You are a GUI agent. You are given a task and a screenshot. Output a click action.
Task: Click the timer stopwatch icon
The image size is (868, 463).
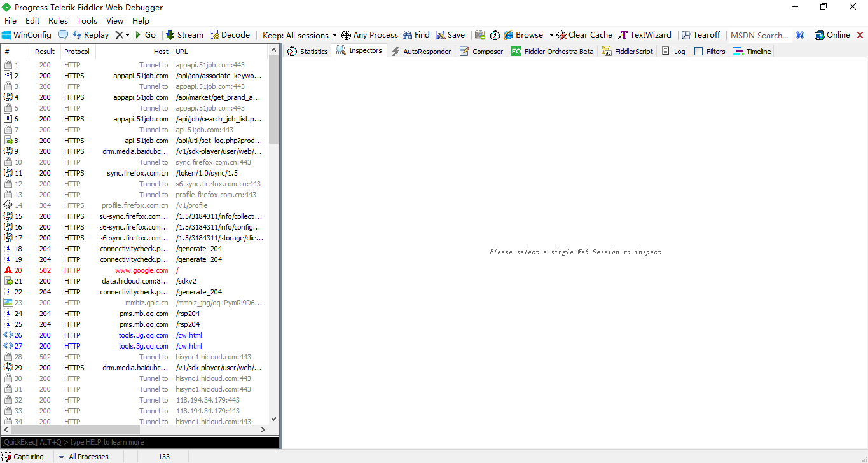click(x=495, y=35)
